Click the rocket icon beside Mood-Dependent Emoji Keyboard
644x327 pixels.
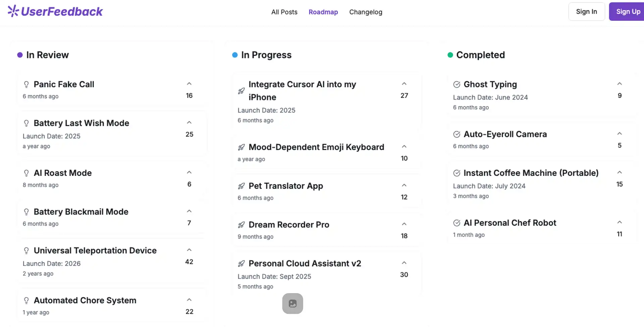click(241, 147)
